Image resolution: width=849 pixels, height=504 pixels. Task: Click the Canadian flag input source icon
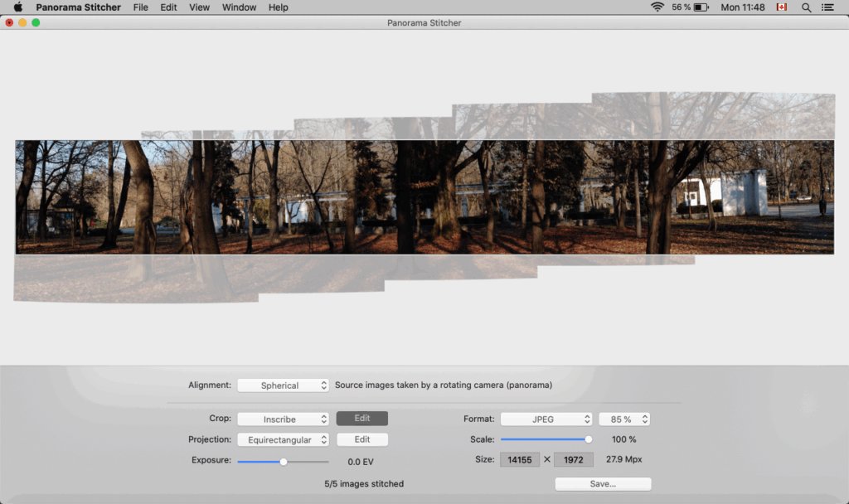[x=782, y=7]
